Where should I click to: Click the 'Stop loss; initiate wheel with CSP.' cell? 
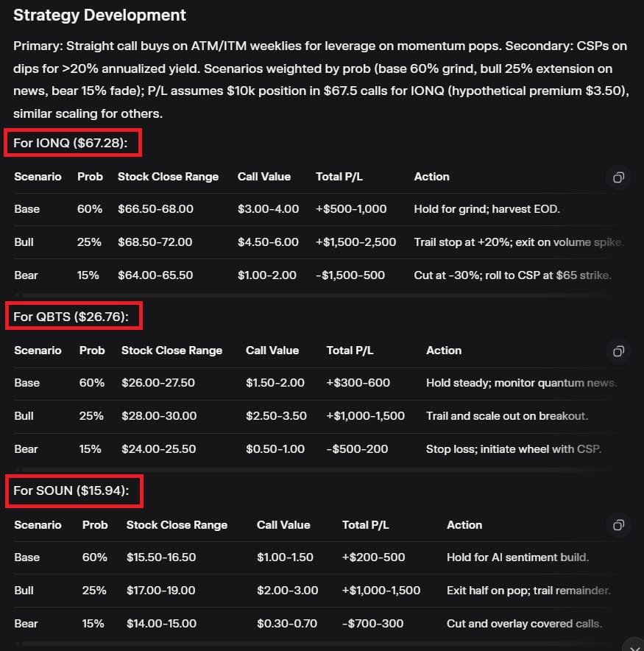(513, 448)
